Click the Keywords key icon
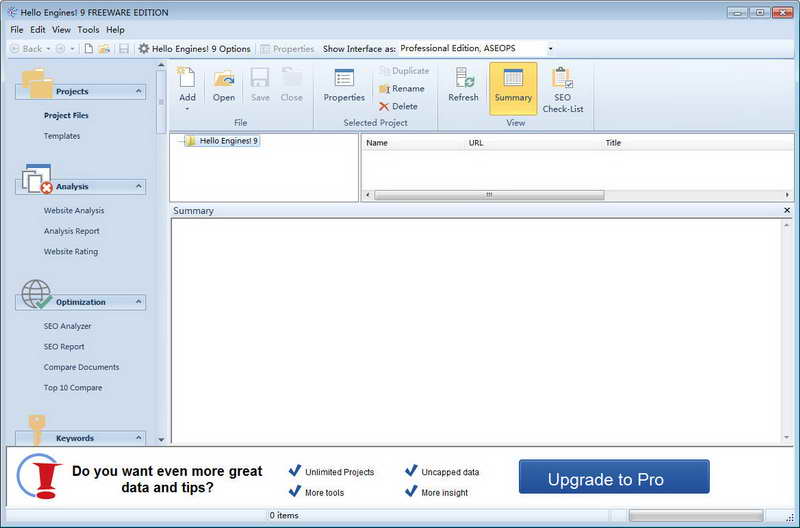The image size is (800, 528). (37, 429)
